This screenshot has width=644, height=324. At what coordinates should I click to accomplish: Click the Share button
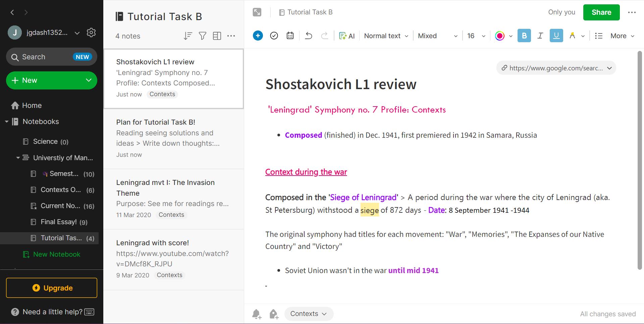tap(601, 12)
